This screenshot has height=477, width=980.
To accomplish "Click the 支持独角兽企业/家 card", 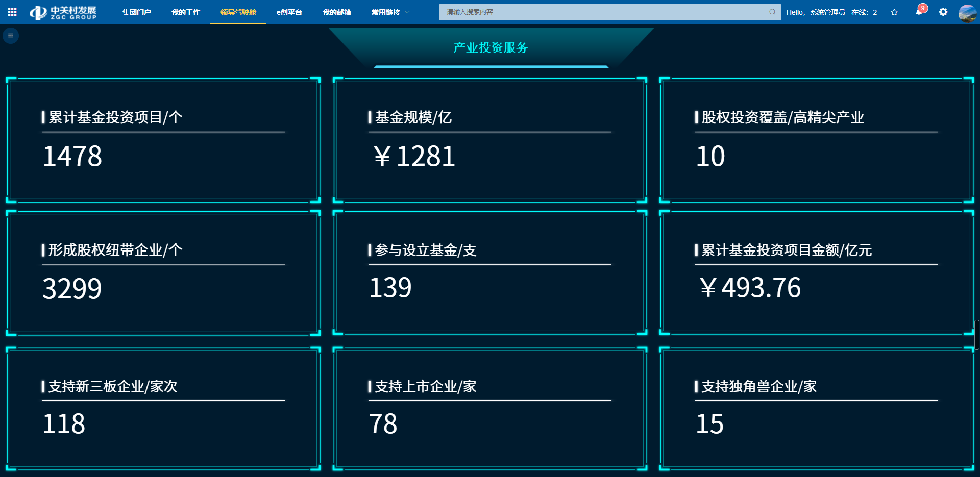I will [816, 409].
